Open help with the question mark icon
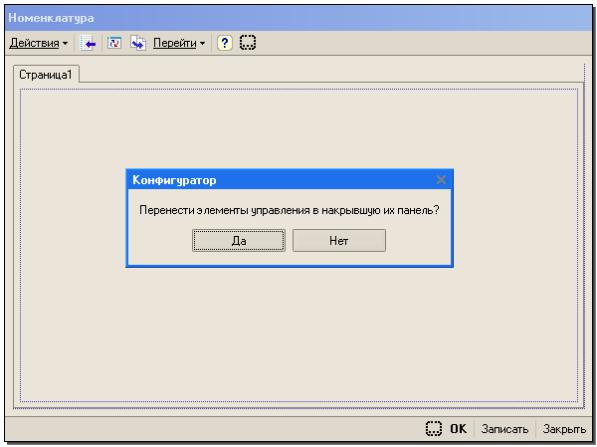Image resolution: width=597 pixels, height=447 pixels. pyautogui.click(x=225, y=43)
